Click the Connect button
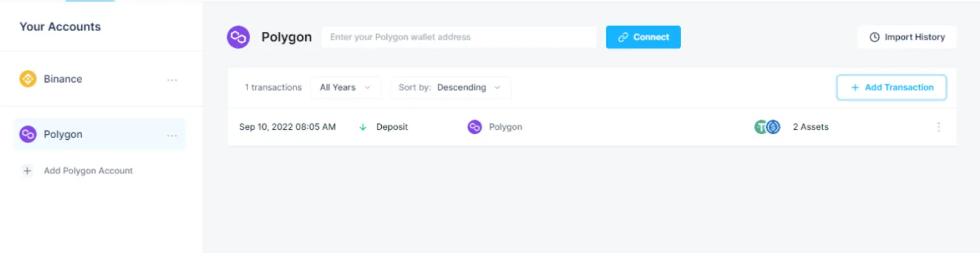 [643, 37]
